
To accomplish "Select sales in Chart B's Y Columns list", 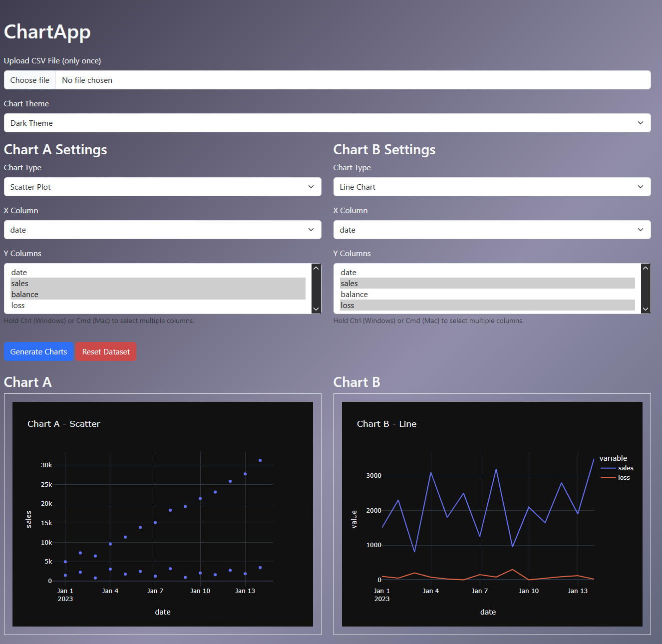I will click(487, 283).
